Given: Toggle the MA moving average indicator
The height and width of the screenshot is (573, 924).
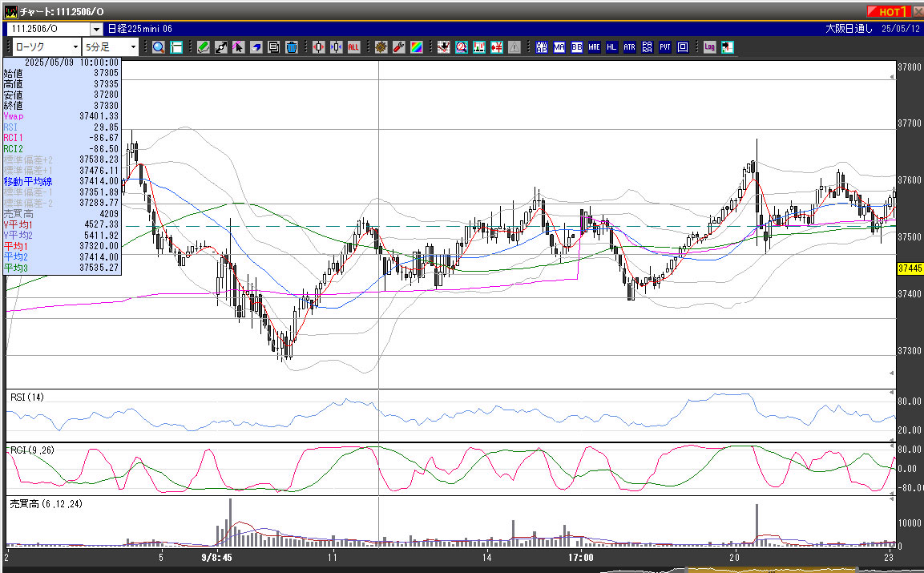Looking at the screenshot, I should tap(559, 47).
